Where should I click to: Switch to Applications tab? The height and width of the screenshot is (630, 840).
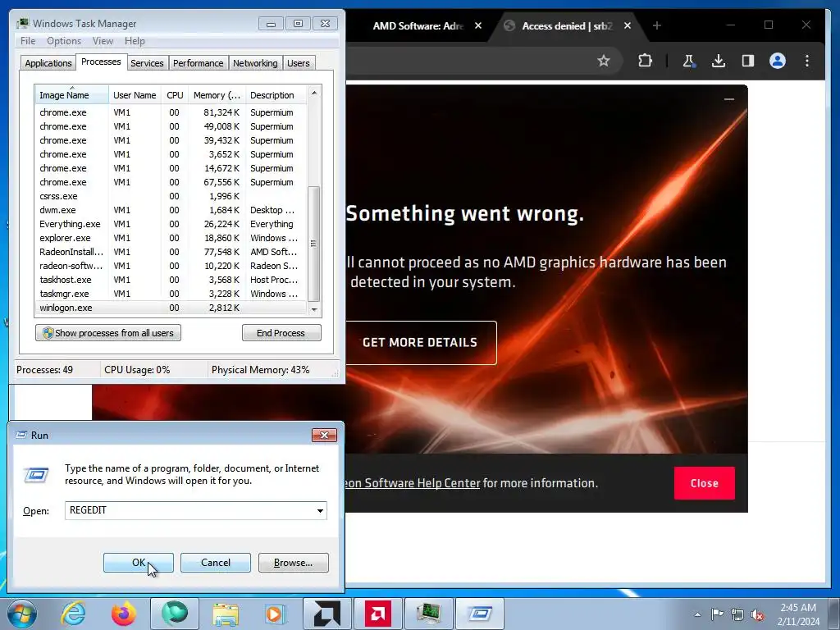(48, 63)
